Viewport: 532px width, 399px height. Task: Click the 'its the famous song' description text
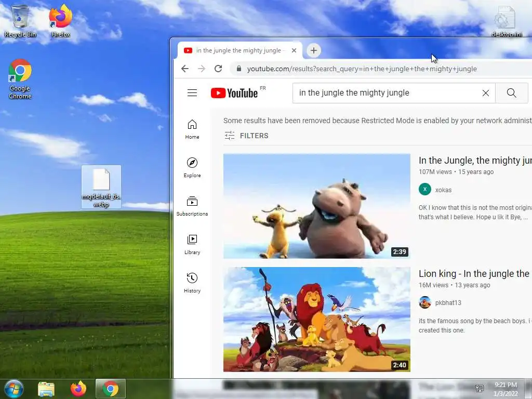[475, 326]
